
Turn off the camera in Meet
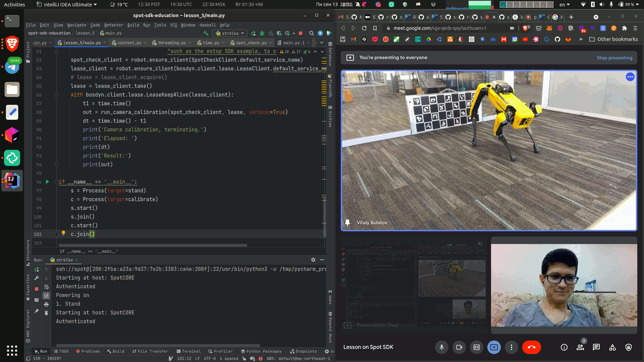coord(459,347)
